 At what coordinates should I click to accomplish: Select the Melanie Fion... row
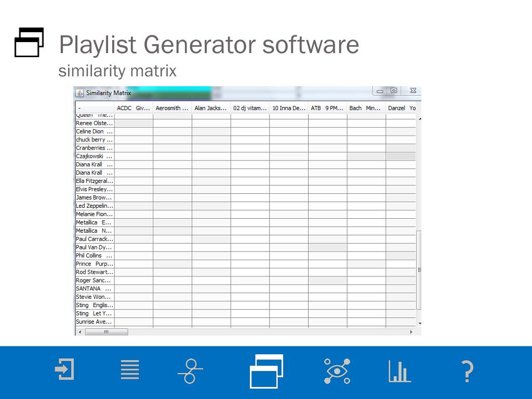click(x=246, y=214)
